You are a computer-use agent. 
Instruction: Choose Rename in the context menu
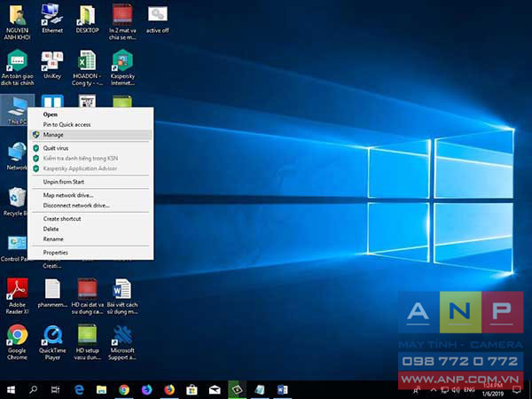tap(90, 239)
